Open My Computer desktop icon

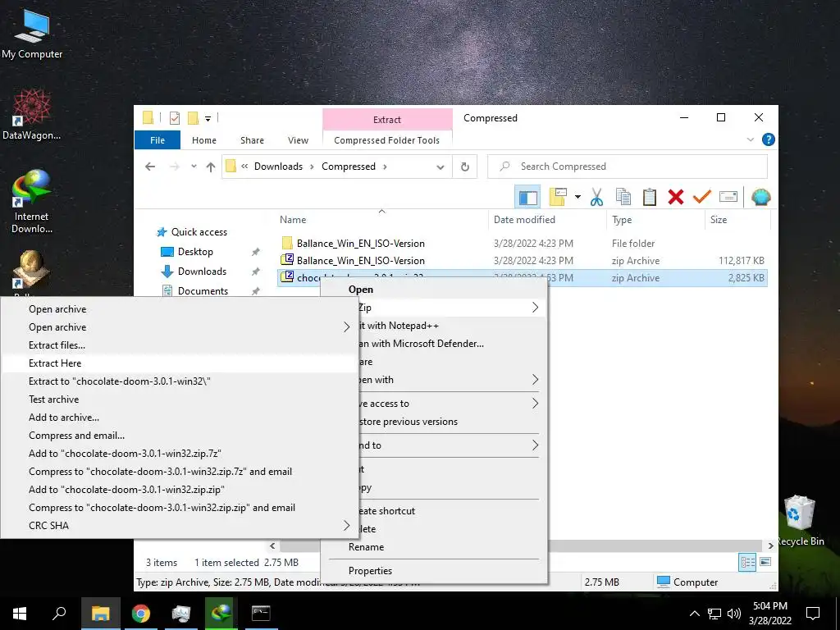(32, 33)
